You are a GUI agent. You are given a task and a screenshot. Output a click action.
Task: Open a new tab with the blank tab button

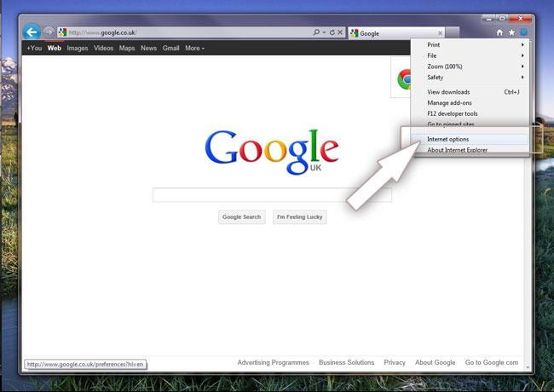coord(453,33)
